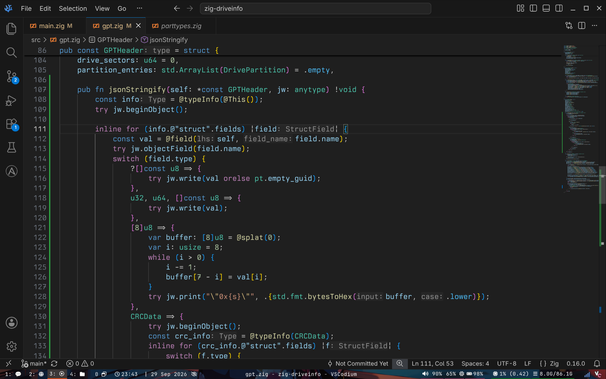Open the Customize Layout icon
Screen dimensions: 606x379
click(520, 8)
